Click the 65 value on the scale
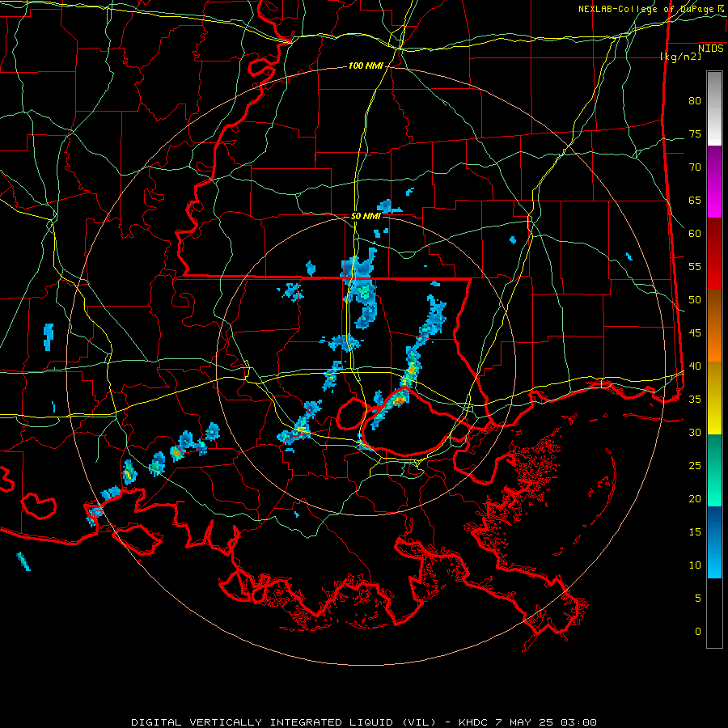Screen dimensions: 728x728 (x=695, y=201)
